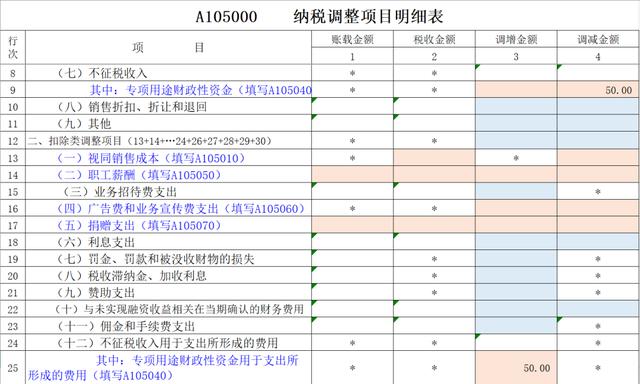Click 账载金额 cell for 职工薪酬 row

[352, 174]
